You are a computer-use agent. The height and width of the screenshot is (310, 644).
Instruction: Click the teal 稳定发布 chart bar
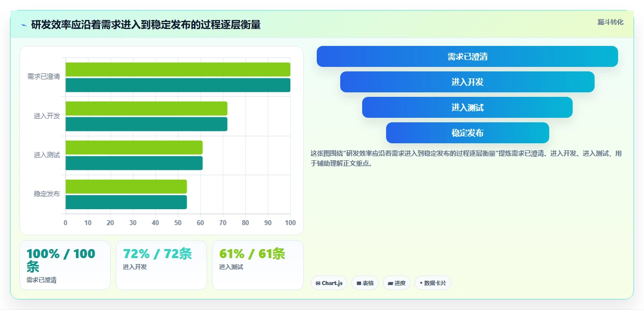[x=126, y=202]
